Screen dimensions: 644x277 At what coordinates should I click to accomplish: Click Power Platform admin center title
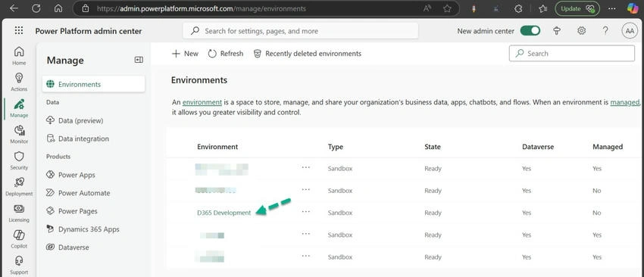tap(89, 31)
